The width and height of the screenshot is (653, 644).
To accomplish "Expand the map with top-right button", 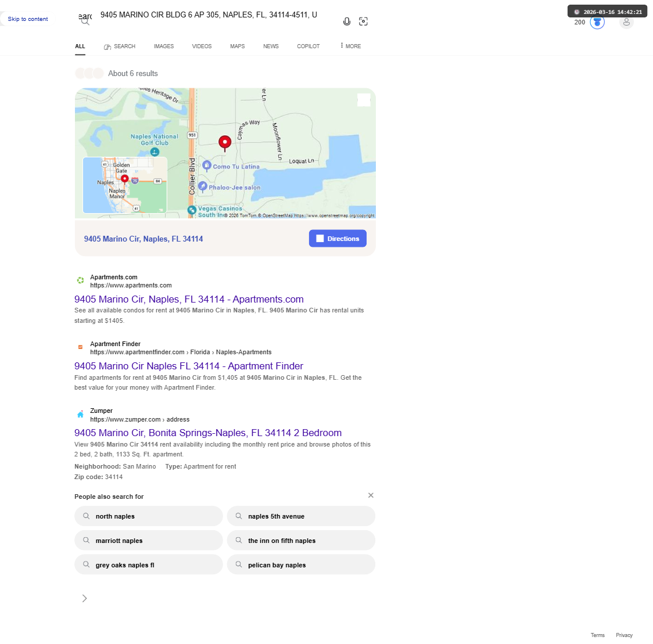I will 364,100.
